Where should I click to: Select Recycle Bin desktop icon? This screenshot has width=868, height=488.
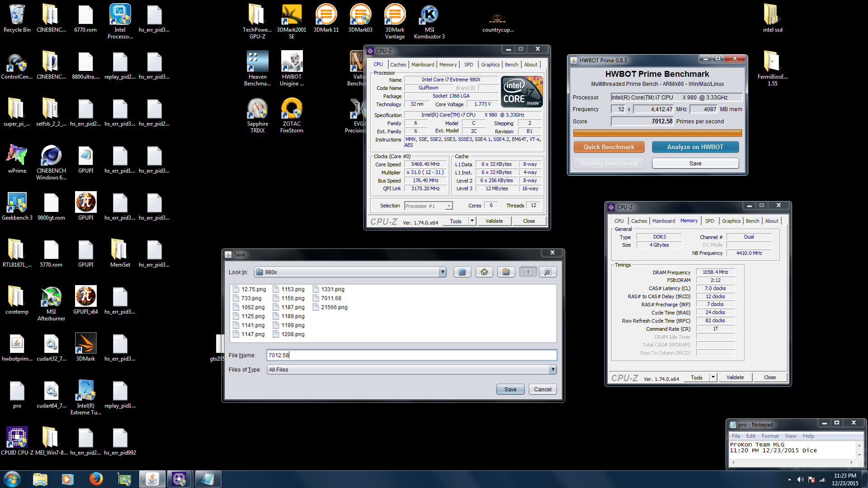pyautogui.click(x=17, y=19)
